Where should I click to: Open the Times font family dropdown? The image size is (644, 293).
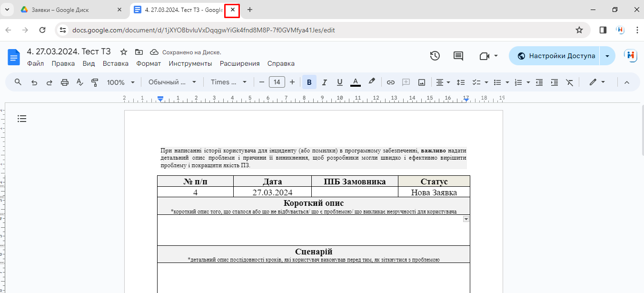(228, 82)
